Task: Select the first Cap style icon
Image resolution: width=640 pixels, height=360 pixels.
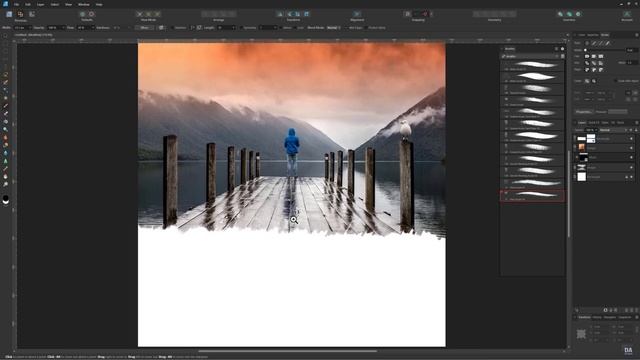Action: click(x=587, y=56)
